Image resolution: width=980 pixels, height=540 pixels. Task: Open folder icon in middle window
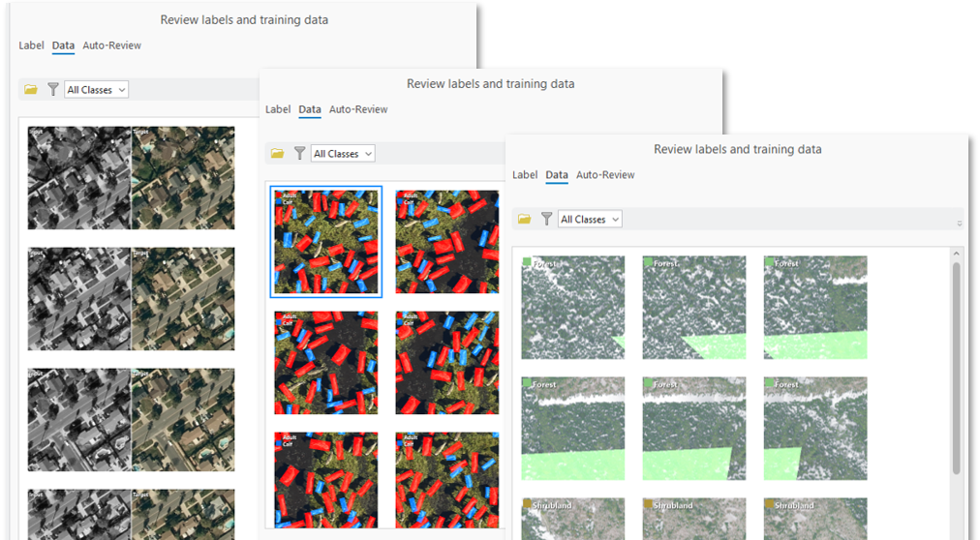pyautogui.click(x=278, y=154)
